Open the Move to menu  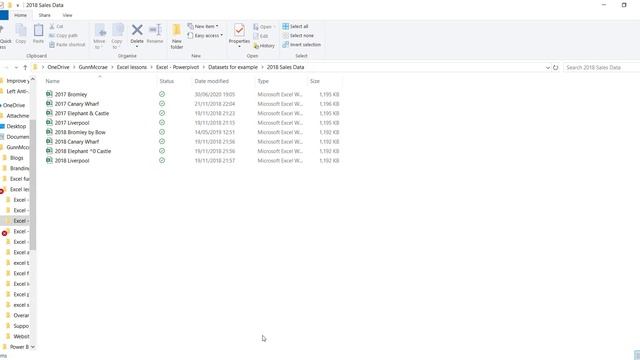tap(100, 36)
